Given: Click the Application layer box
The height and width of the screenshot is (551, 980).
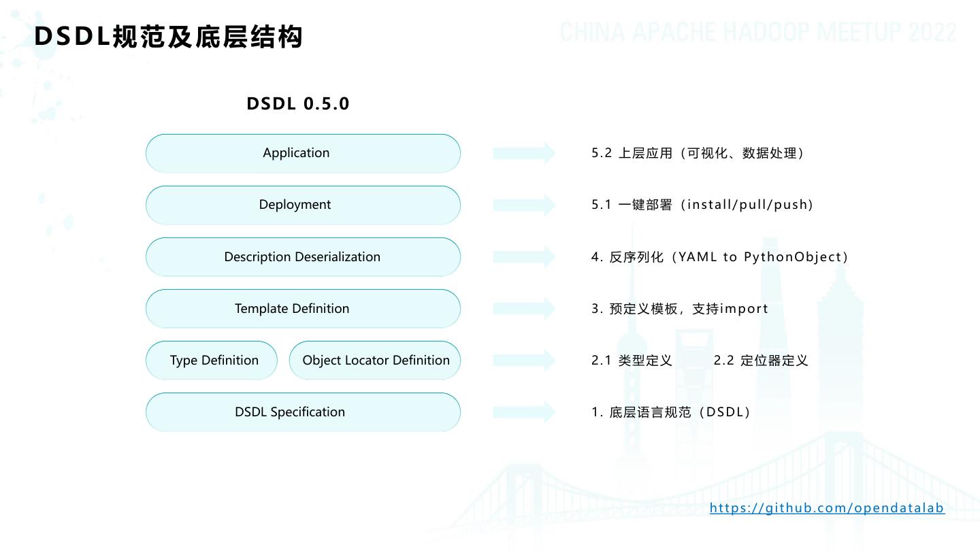Looking at the screenshot, I should pos(303,153).
